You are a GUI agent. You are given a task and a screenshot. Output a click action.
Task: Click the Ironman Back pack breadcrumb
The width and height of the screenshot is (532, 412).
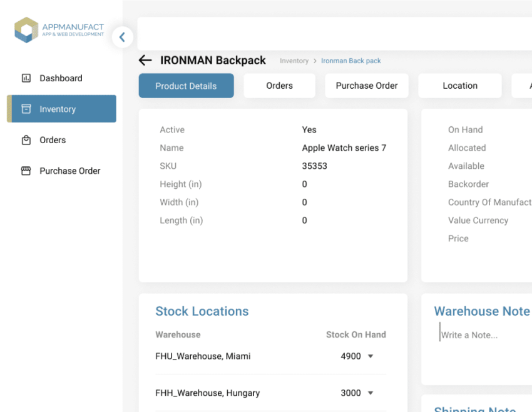click(x=351, y=61)
